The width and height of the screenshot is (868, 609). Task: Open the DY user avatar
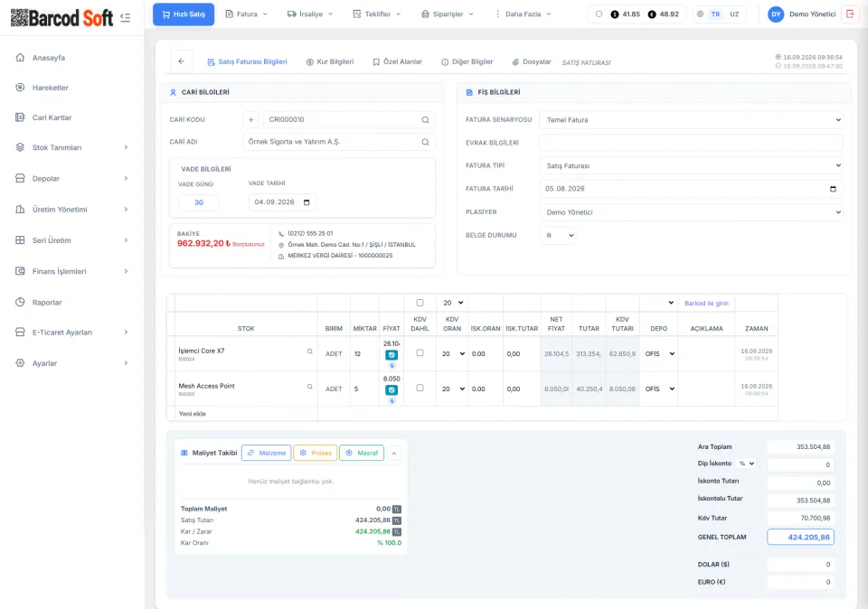pos(776,14)
